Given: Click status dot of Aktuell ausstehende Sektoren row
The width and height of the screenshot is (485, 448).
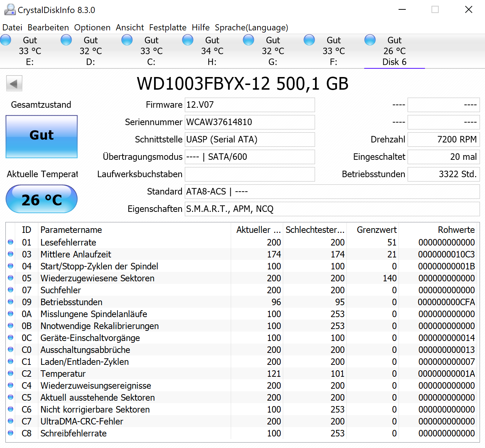Looking at the screenshot, I should pyautogui.click(x=10, y=397).
